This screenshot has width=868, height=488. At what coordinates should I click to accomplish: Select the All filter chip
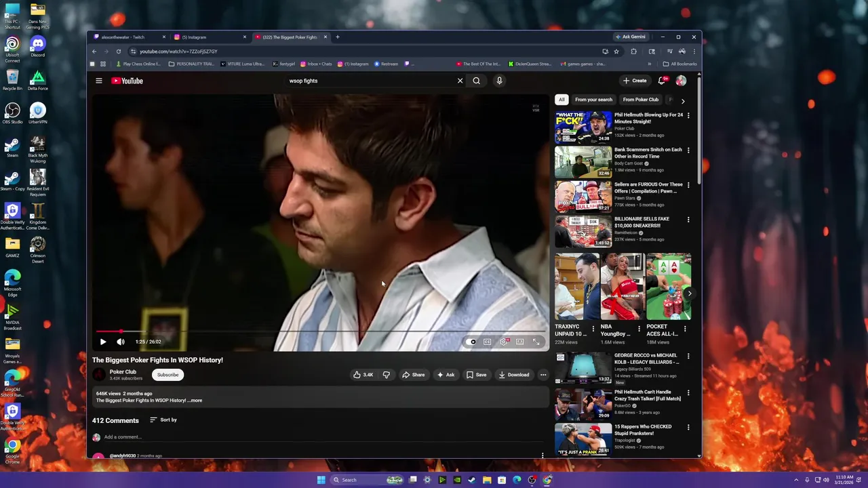561,100
